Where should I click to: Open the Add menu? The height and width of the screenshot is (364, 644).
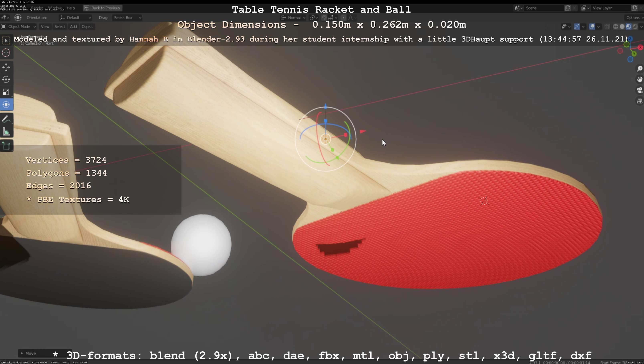tap(73, 26)
